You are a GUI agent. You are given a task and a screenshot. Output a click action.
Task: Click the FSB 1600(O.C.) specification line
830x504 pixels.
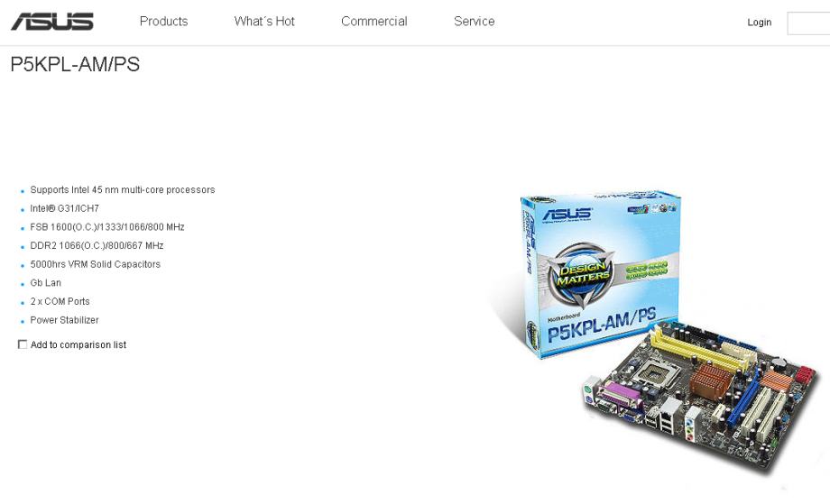[107, 227]
